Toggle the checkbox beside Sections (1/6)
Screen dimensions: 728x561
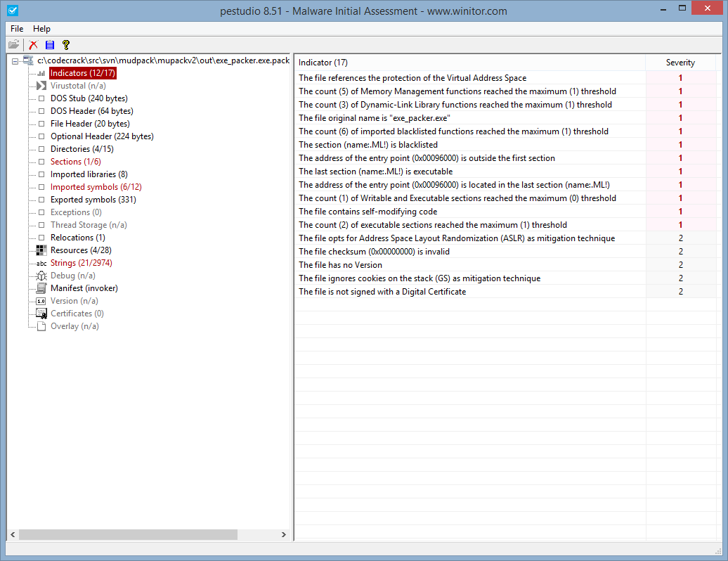[41, 162]
